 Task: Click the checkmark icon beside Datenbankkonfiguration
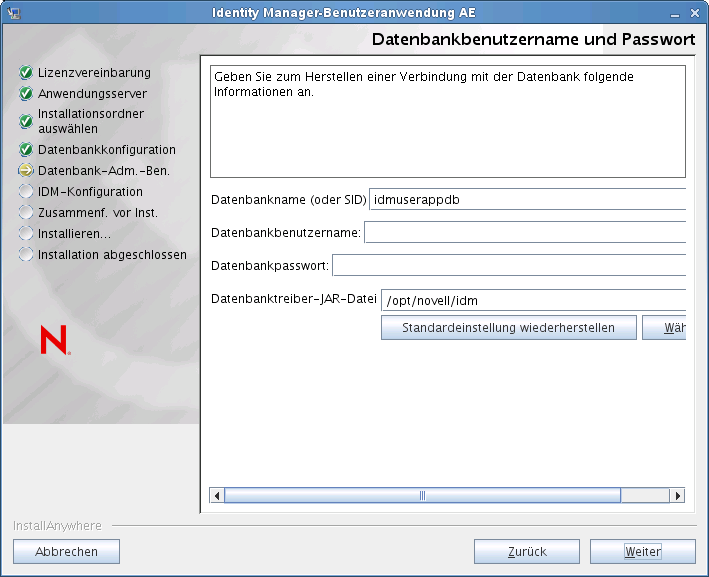(26, 149)
